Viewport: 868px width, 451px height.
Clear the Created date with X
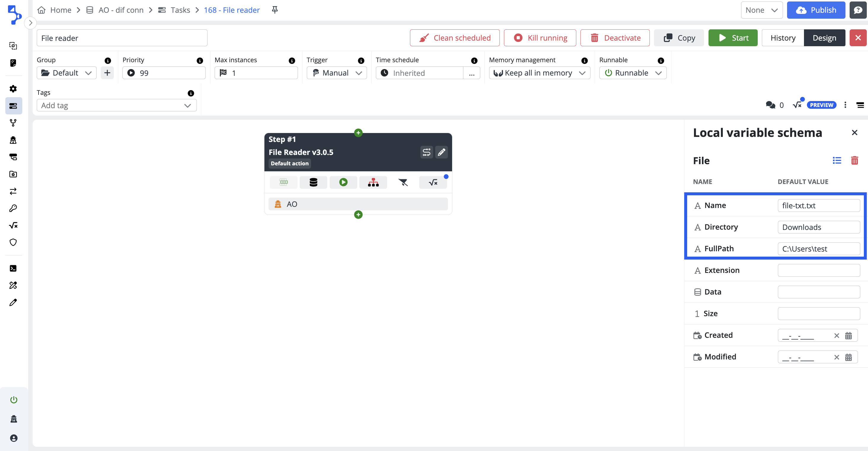(836, 335)
